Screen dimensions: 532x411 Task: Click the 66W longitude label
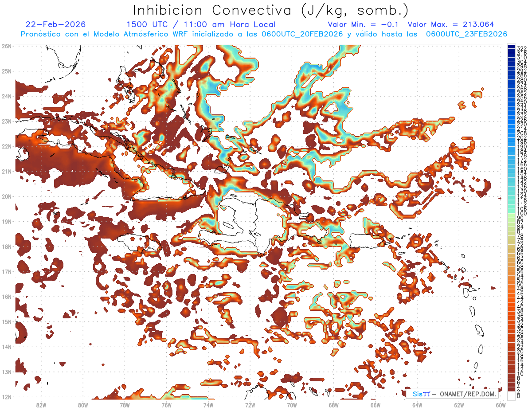(x=375, y=405)
